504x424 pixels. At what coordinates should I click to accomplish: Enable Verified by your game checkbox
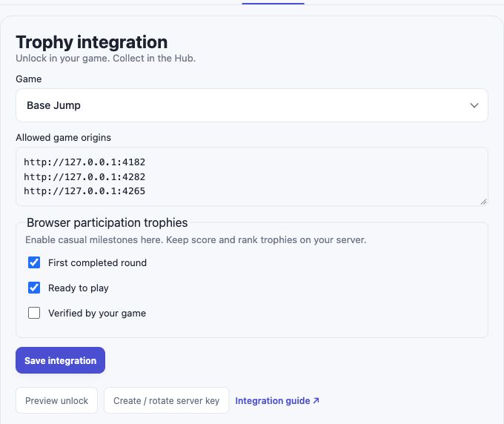point(34,313)
